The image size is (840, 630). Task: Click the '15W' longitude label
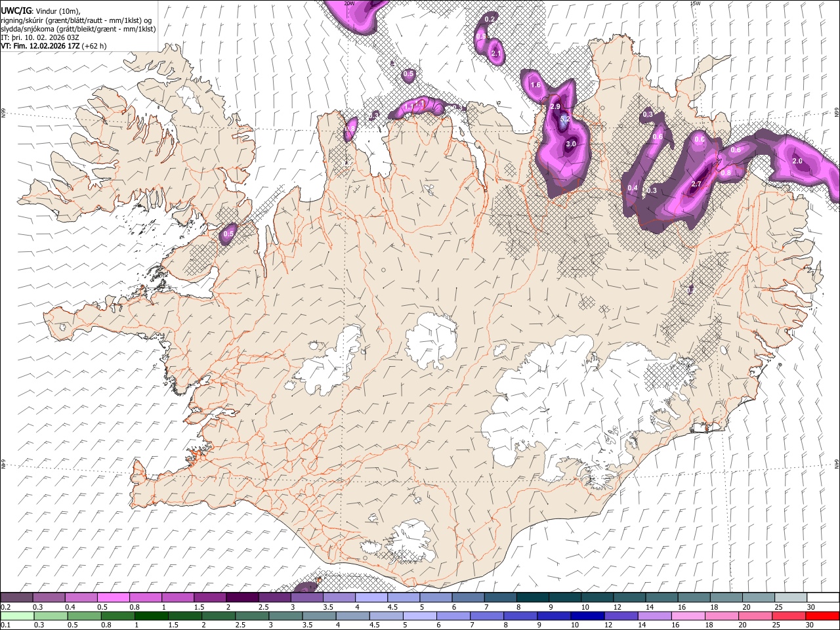[x=695, y=3]
